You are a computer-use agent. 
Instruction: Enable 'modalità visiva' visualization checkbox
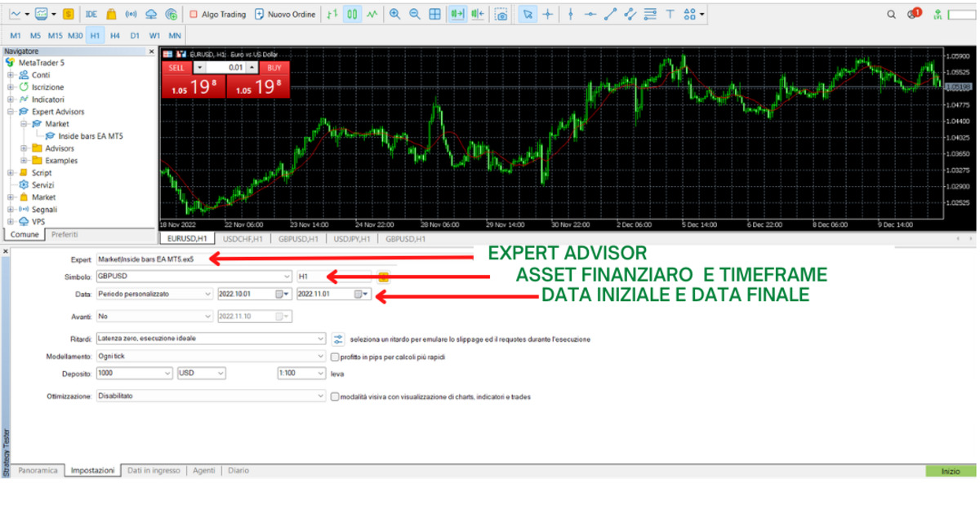point(334,397)
